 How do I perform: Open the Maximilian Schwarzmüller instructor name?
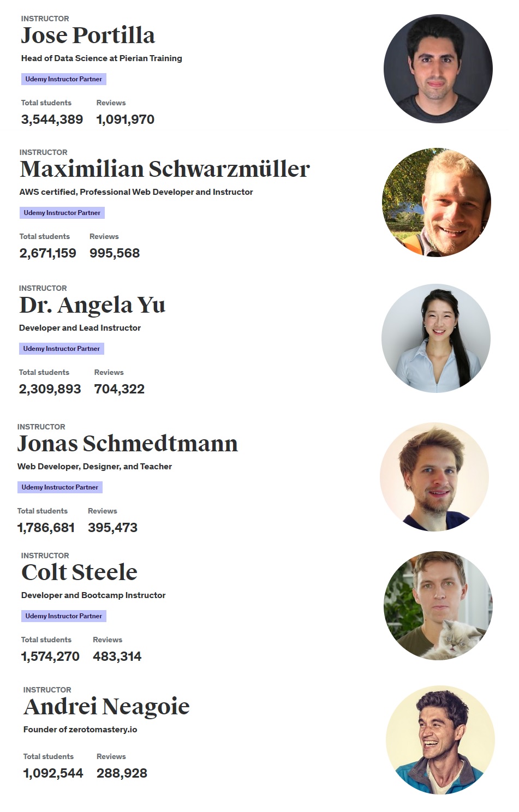coord(165,169)
